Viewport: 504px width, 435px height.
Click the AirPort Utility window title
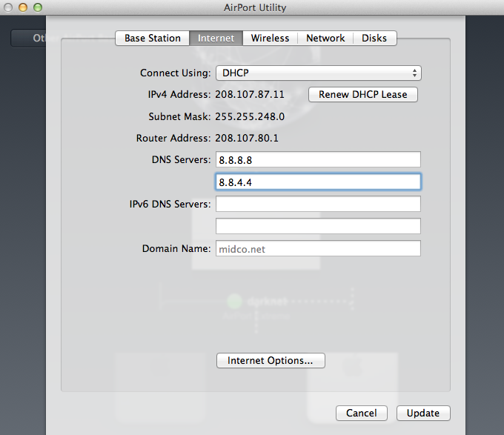(255, 7)
